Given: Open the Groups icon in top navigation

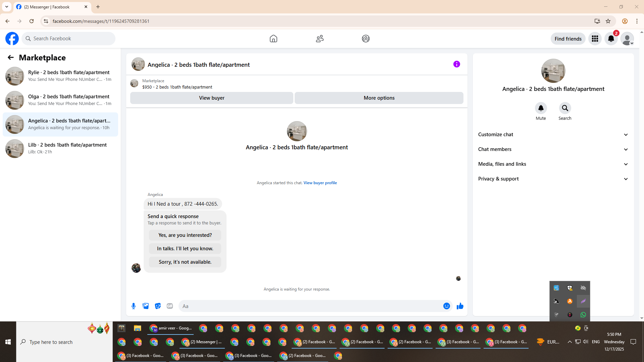Looking at the screenshot, I should click(366, 39).
